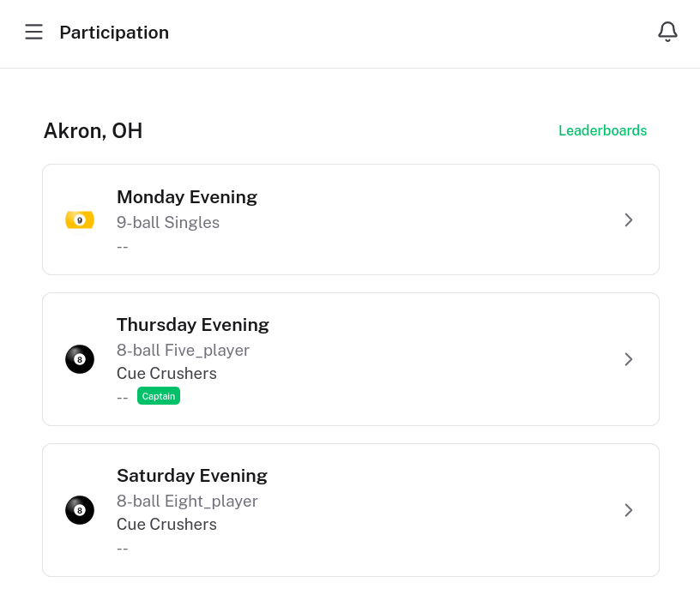Open Saturday Evening 8-ball Eight_player league

click(350, 510)
